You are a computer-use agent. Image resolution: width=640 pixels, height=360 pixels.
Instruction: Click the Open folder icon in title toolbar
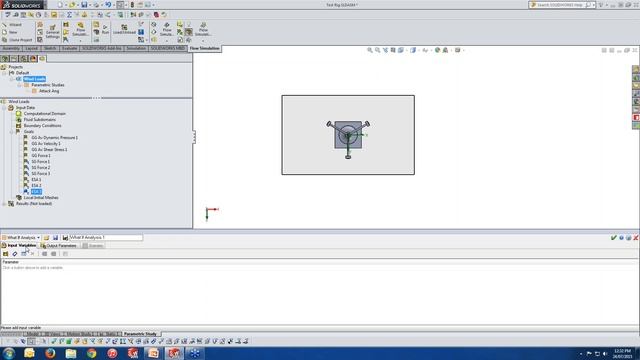click(x=72, y=5)
